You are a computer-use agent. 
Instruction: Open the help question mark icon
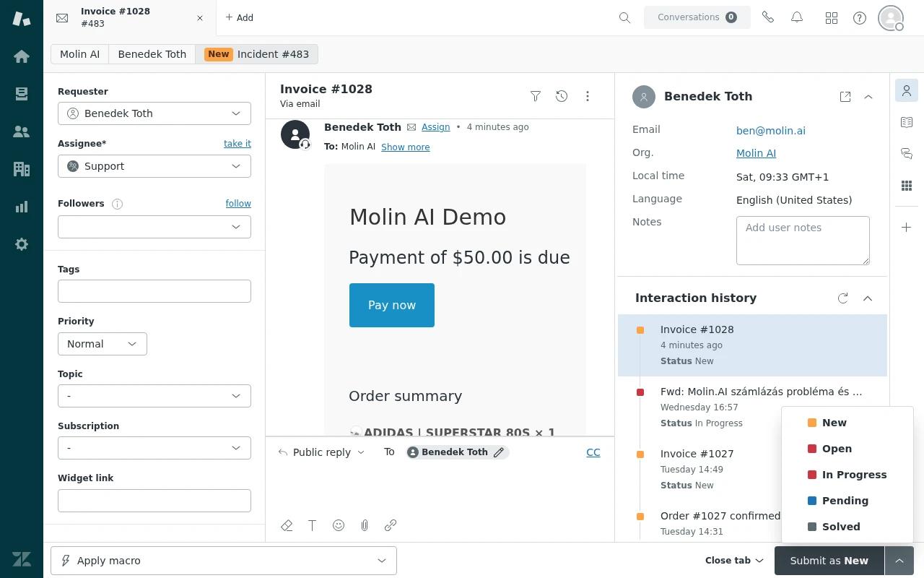[x=860, y=17]
